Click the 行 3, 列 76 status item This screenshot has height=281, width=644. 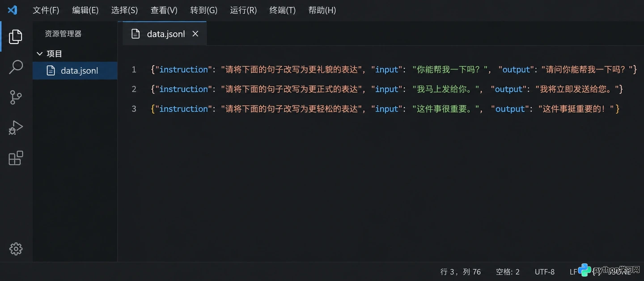click(461, 272)
